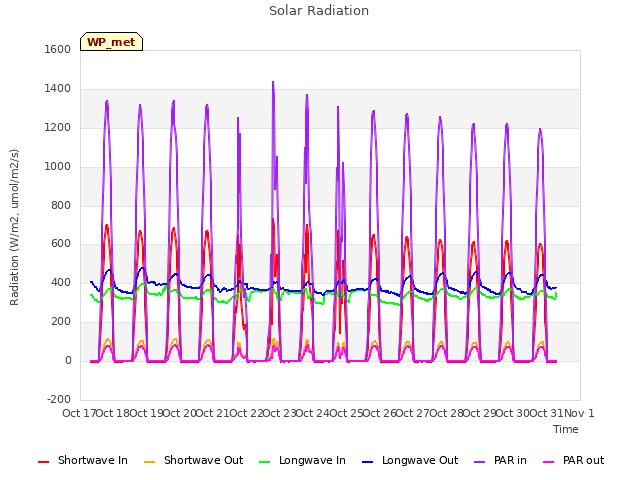The width and height of the screenshot is (640, 480).
Task: Click the 400 y-axis tick label
Action: [61, 282]
